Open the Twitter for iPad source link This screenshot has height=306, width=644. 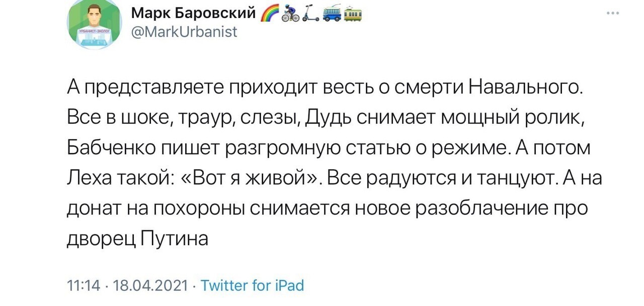tap(253, 286)
